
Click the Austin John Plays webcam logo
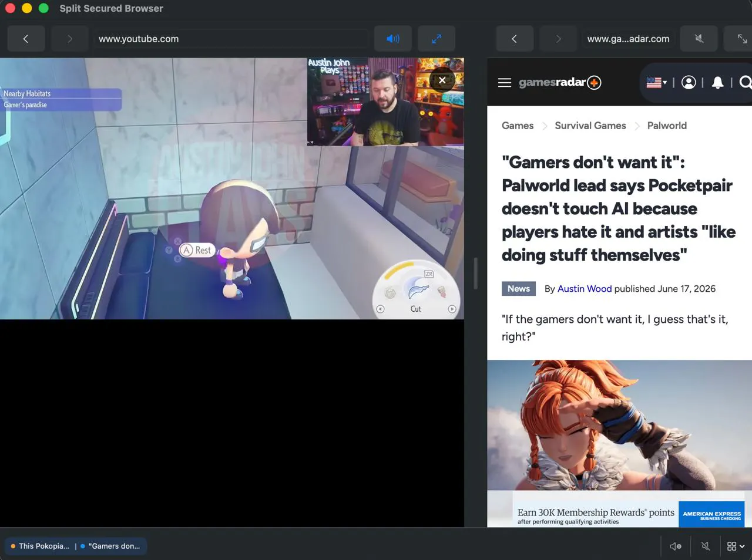(329, 66)
